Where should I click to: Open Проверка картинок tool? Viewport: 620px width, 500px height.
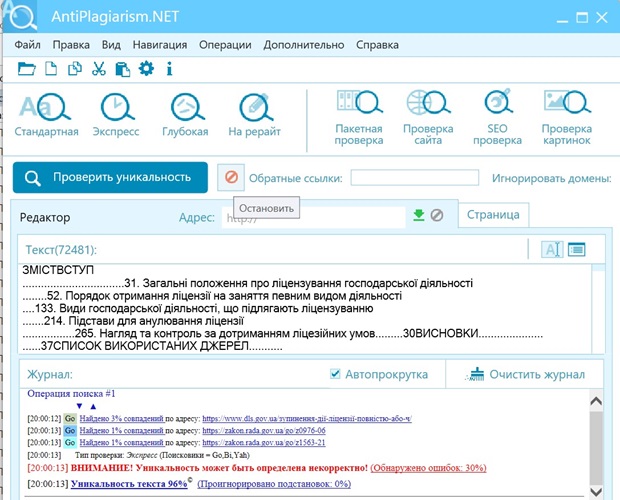[x=567, y=118]
